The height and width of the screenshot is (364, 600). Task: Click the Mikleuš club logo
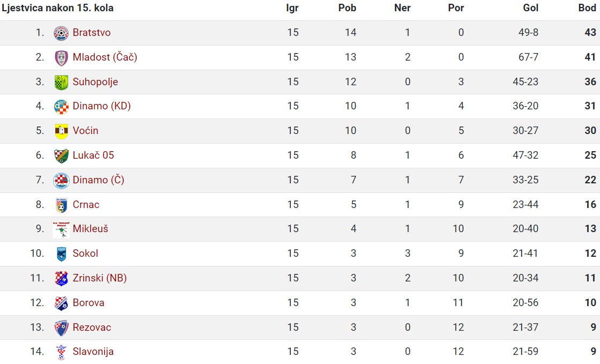click(61, 229)
